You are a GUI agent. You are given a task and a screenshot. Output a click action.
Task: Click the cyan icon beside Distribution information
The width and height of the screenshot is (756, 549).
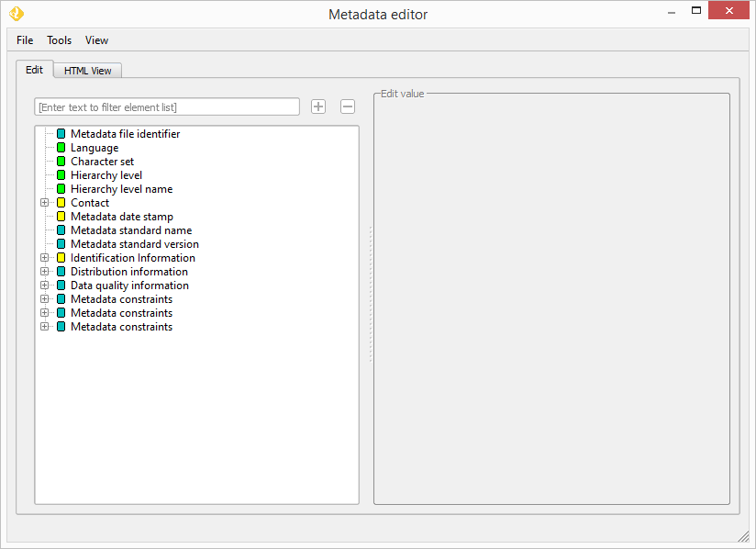61,271
